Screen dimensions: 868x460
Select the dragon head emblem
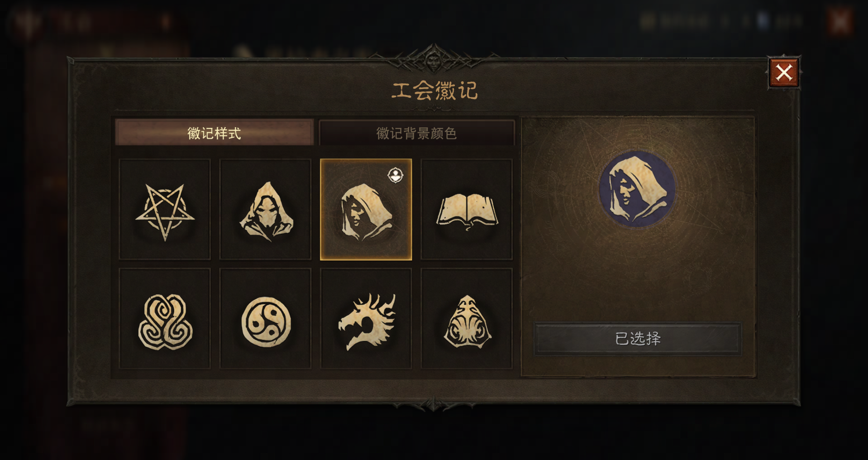[366, 318]
